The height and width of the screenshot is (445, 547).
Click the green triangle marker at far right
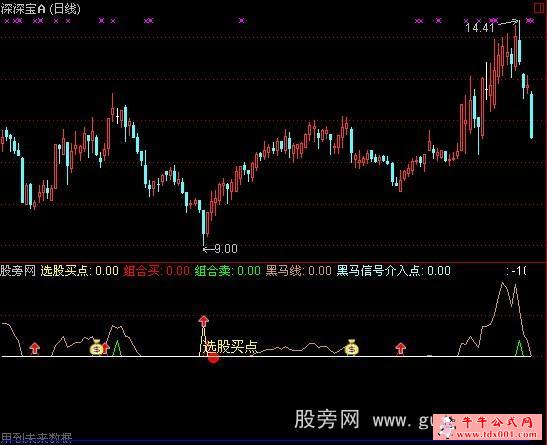pyautogui.click(x=519, y=348)
